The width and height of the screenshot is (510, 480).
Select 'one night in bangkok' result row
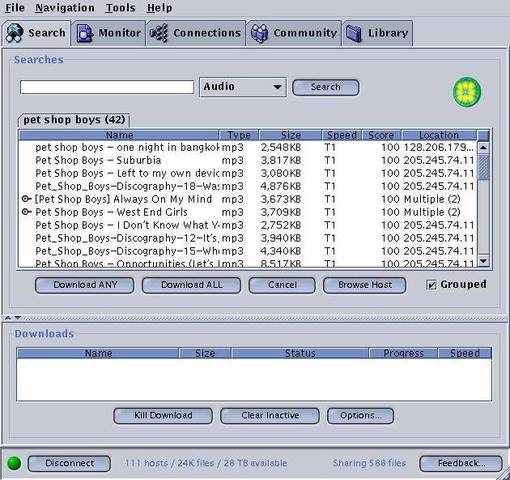(248, 147)
